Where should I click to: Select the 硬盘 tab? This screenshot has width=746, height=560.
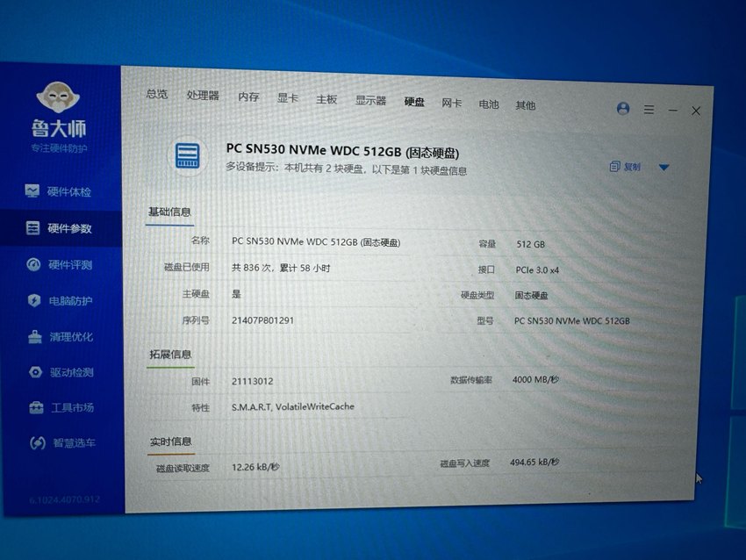(414, 101)
